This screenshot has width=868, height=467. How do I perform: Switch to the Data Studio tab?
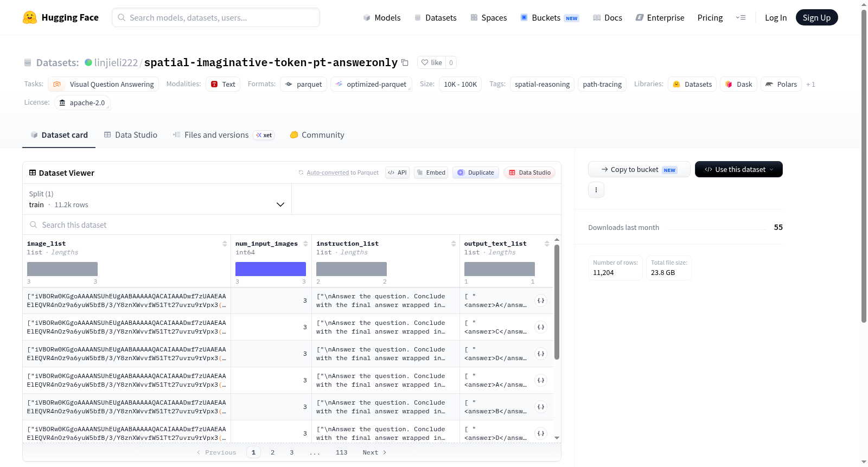click(x=131, y=135)
